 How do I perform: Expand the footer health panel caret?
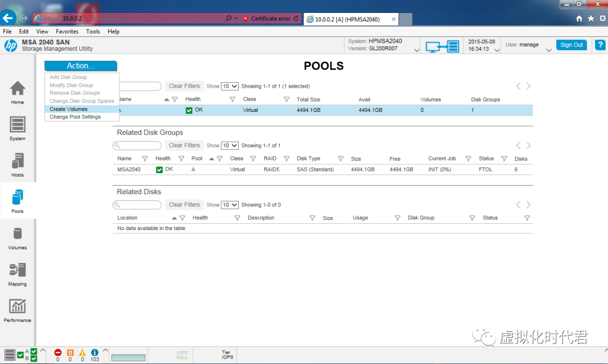click(43, 350)
